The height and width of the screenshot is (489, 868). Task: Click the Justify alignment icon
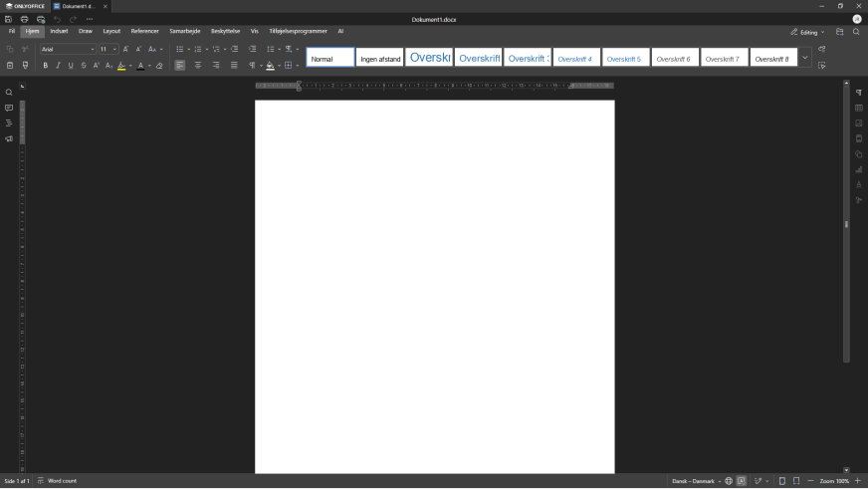(x=234, y=66)
